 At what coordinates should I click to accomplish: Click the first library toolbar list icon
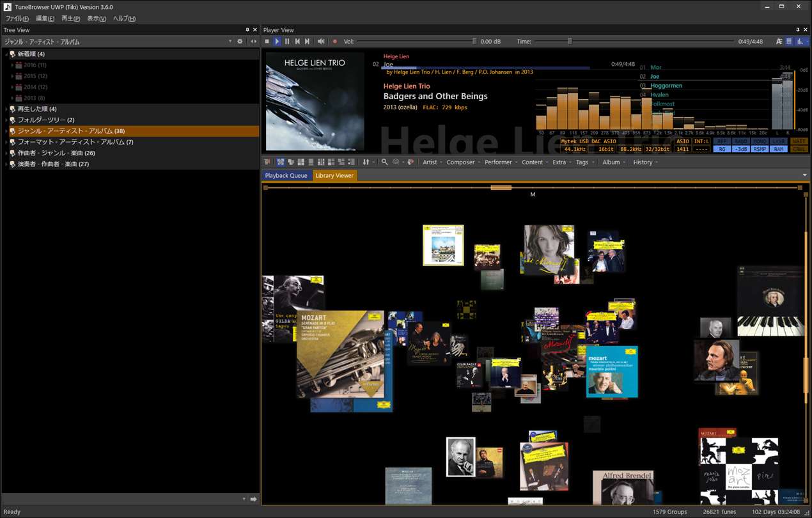pyautogui.click(x=267, y=162)
